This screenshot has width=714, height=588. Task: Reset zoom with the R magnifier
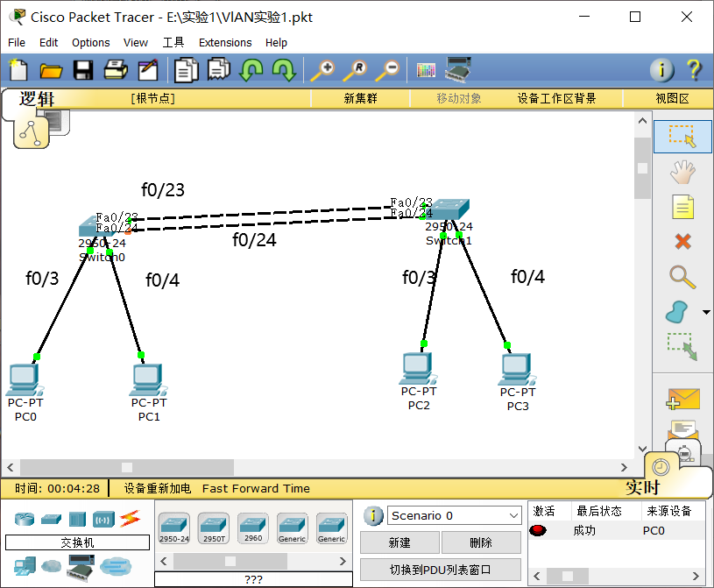[x=355, y=70]
